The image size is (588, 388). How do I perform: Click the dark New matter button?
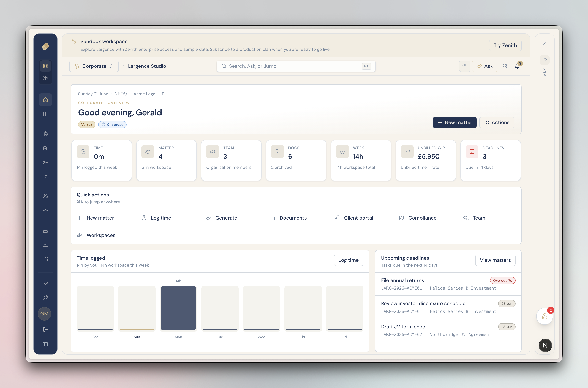click(454, 122)
